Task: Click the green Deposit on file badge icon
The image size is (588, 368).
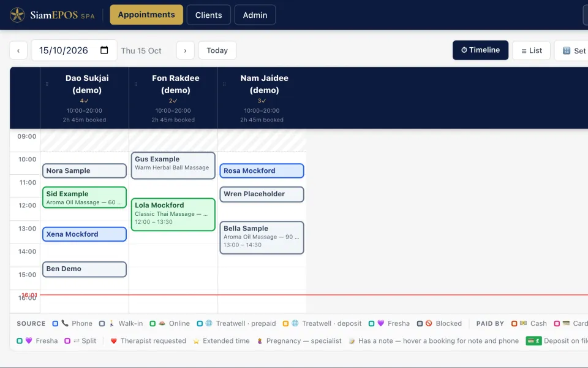Action: pos(533,340)
